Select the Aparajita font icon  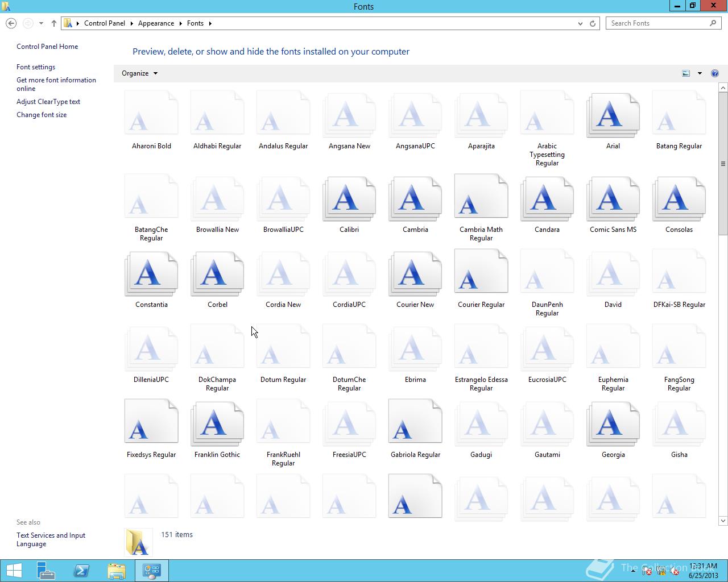[481, 116]
